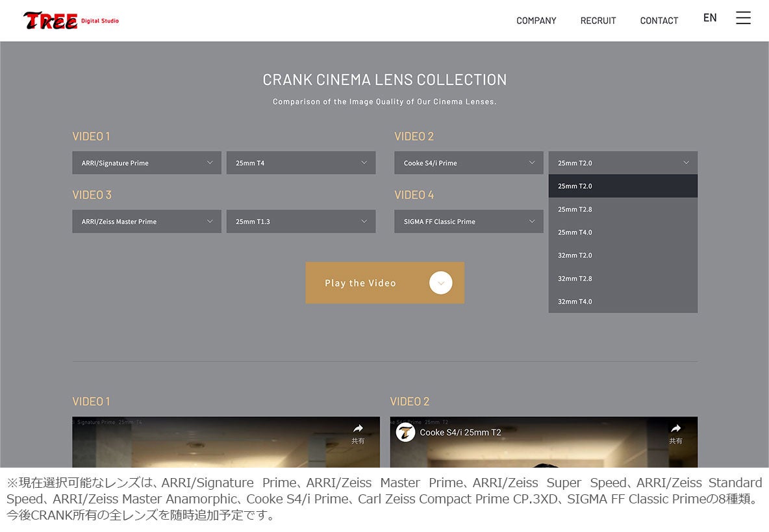769x532 pixels.
Task: Click the channel avatar on Video 2 player
Action: click(405, 433)
